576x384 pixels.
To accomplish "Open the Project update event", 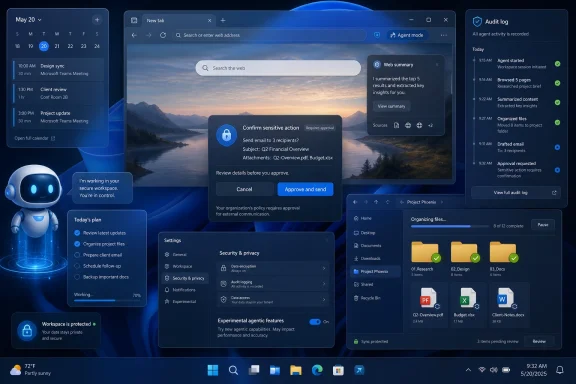I will [x=58, y=117].
